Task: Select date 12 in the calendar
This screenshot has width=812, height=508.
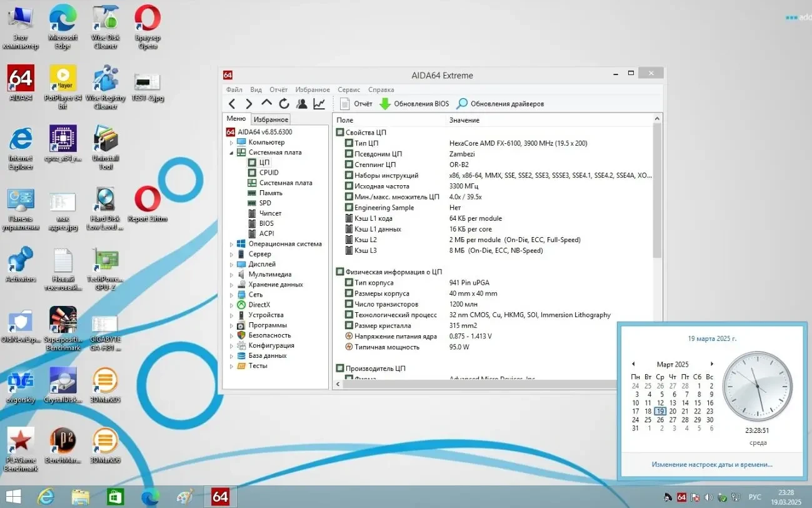Action: click(660, 403)
